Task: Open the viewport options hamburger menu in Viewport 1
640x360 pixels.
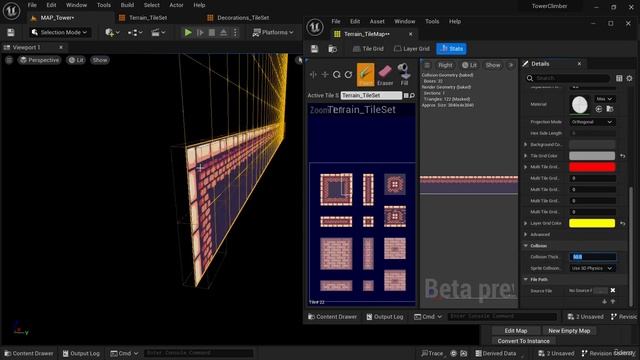Action: 9,60
